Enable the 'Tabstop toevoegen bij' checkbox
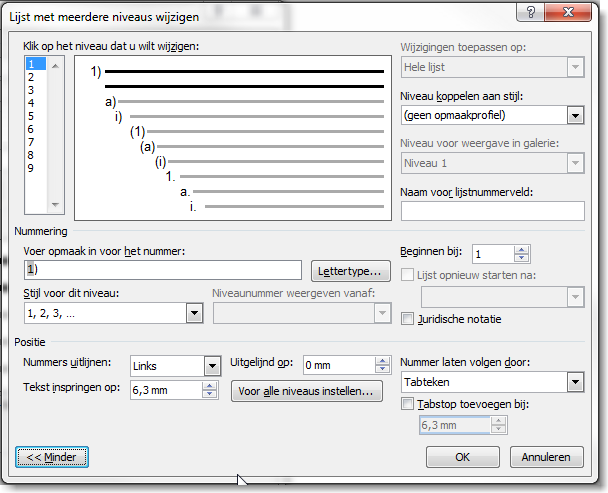 pos(407,404)
